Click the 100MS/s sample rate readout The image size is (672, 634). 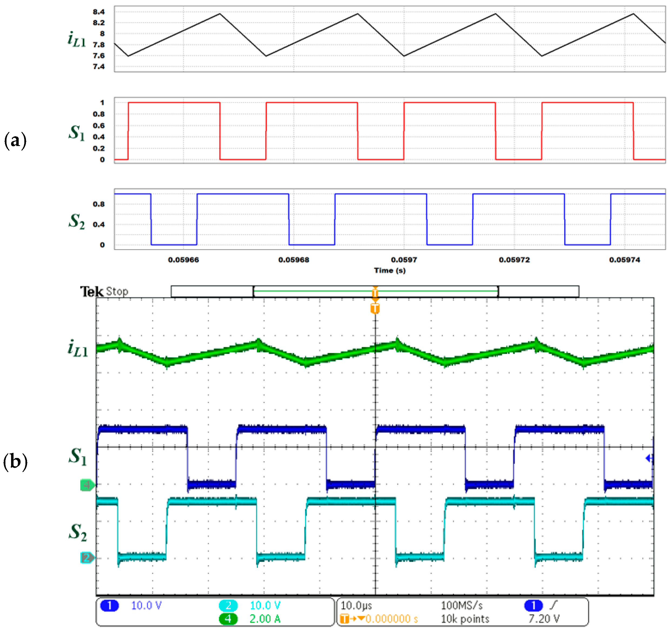(462, 605)
